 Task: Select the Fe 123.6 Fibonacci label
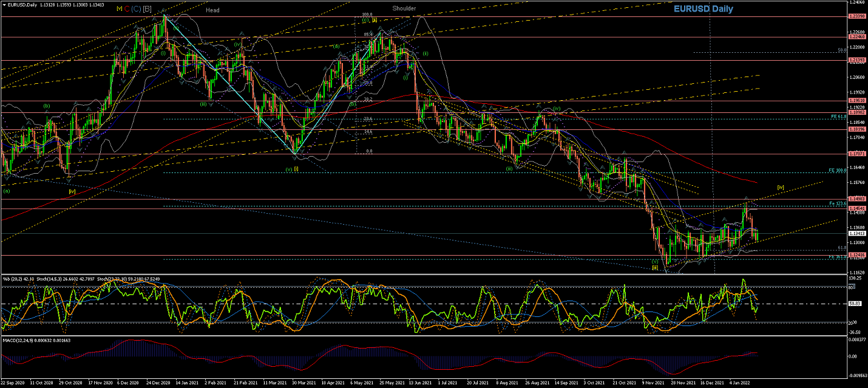tap(838, 203)
